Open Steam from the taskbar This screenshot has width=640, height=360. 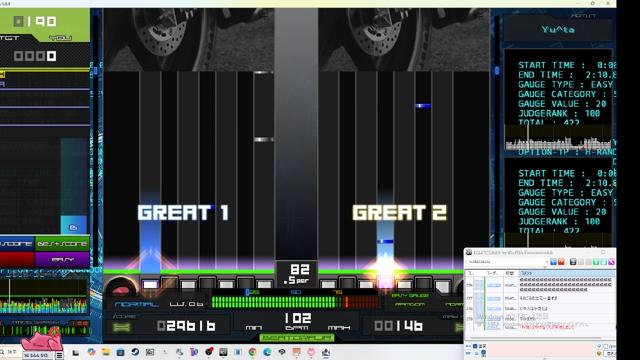click(135, 352)
